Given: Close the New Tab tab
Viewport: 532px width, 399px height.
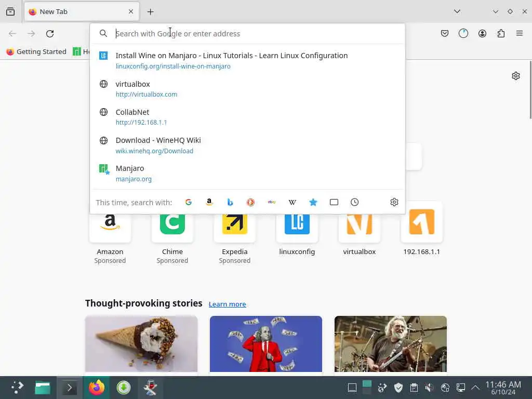Looking at the screenshot, I should tap(131, 11).
